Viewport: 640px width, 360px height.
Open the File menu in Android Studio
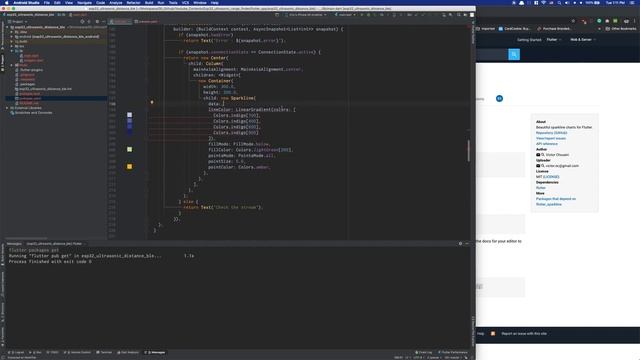click(47, 2)
